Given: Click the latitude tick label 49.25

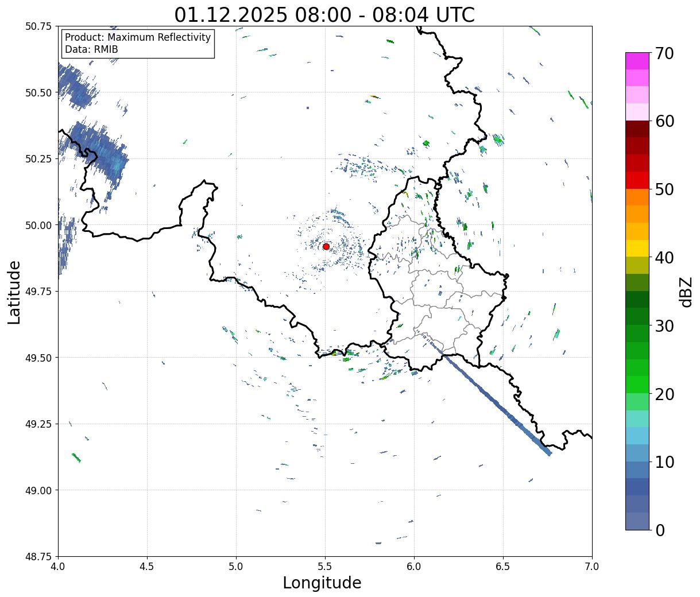Looking at the screenshot, I should click(x=38, y=424).
